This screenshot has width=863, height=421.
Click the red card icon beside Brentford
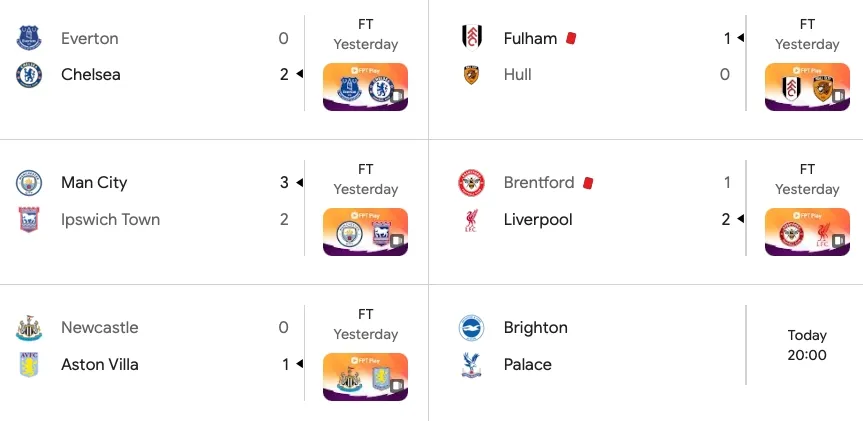coord(588,183)
